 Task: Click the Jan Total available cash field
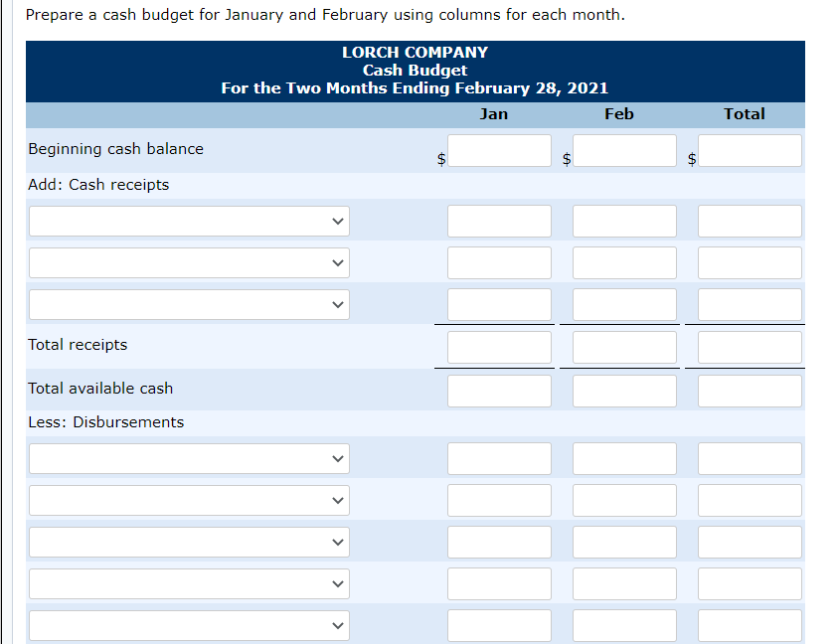coord(499,391)
